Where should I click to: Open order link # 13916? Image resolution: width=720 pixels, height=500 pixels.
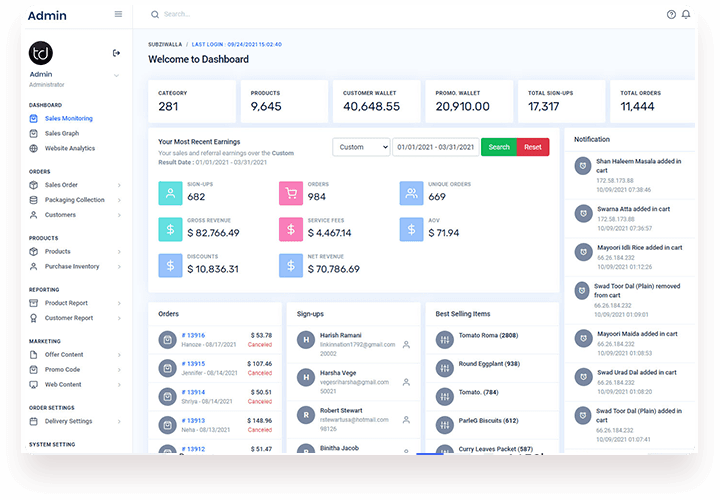click(193, 336)
